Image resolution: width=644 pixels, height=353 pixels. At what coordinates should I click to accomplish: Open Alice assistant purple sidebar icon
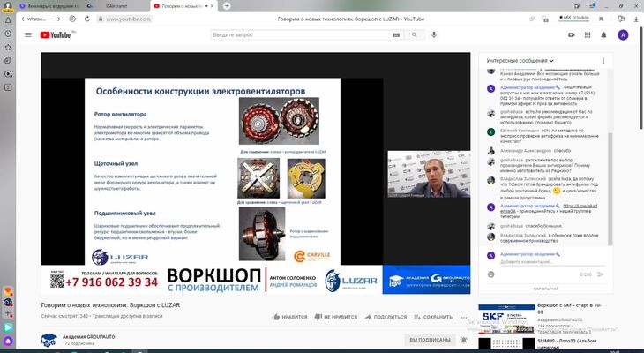click(x=8, y=341)
